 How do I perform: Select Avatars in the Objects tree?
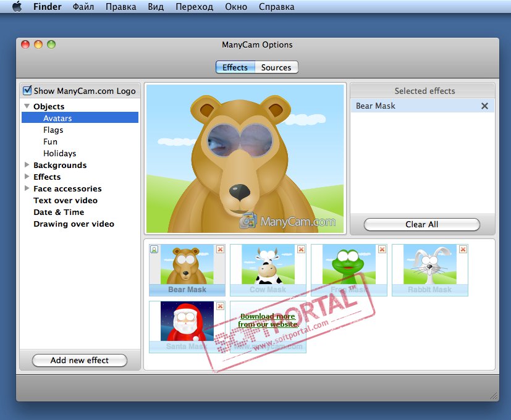[80, 118]
